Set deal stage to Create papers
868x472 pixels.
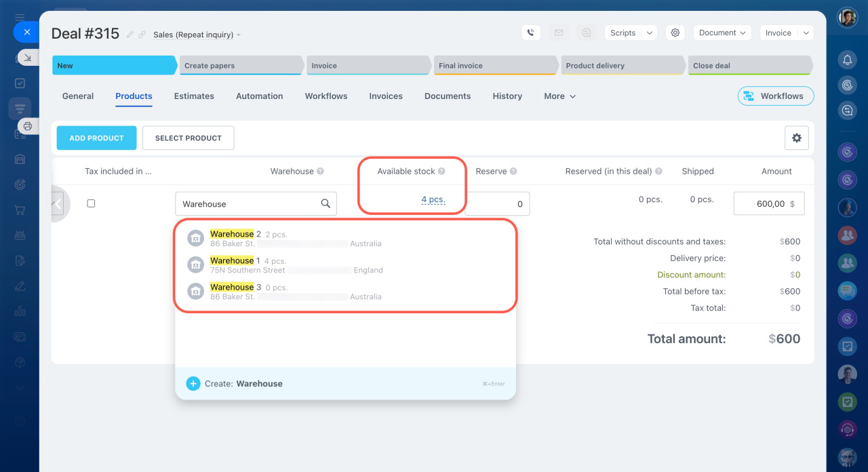coord(241,66)
